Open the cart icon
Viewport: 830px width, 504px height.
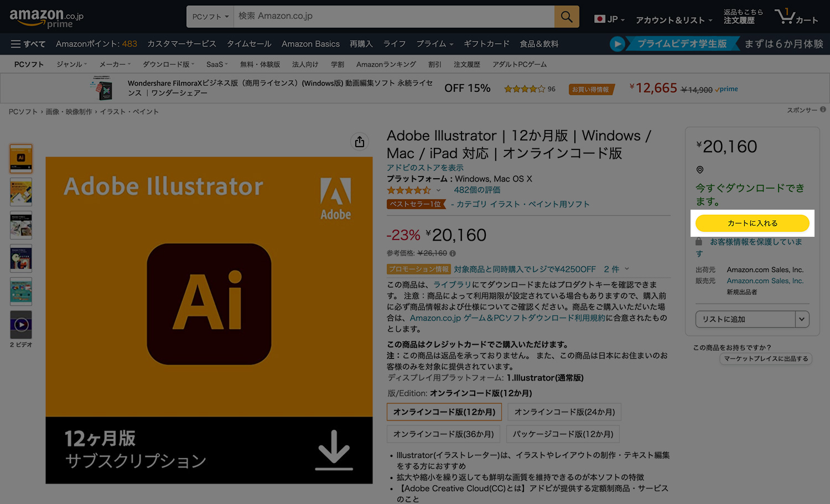(x=796, y=17)
